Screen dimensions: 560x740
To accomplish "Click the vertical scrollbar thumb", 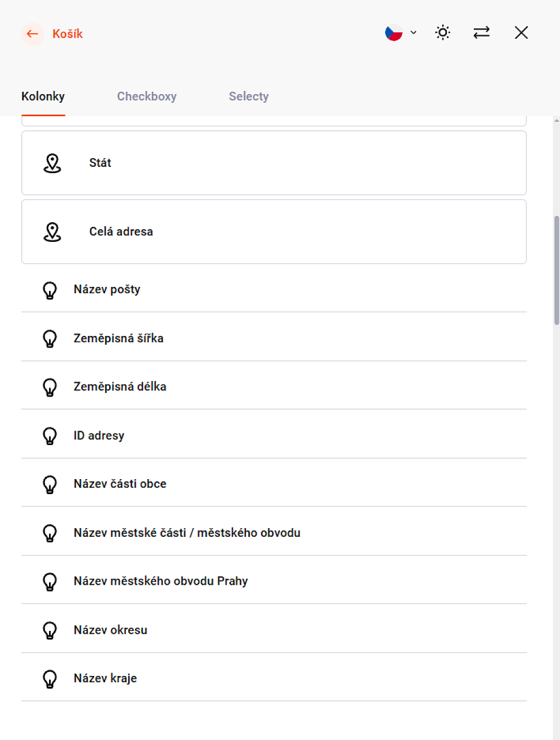I will [557, 270].
